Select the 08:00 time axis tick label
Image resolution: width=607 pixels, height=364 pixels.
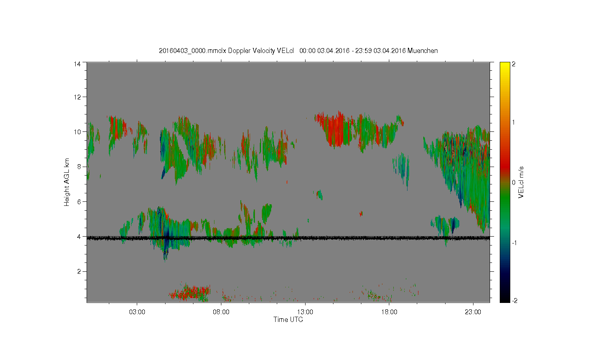pyautogui.click(x=221, y=312)
